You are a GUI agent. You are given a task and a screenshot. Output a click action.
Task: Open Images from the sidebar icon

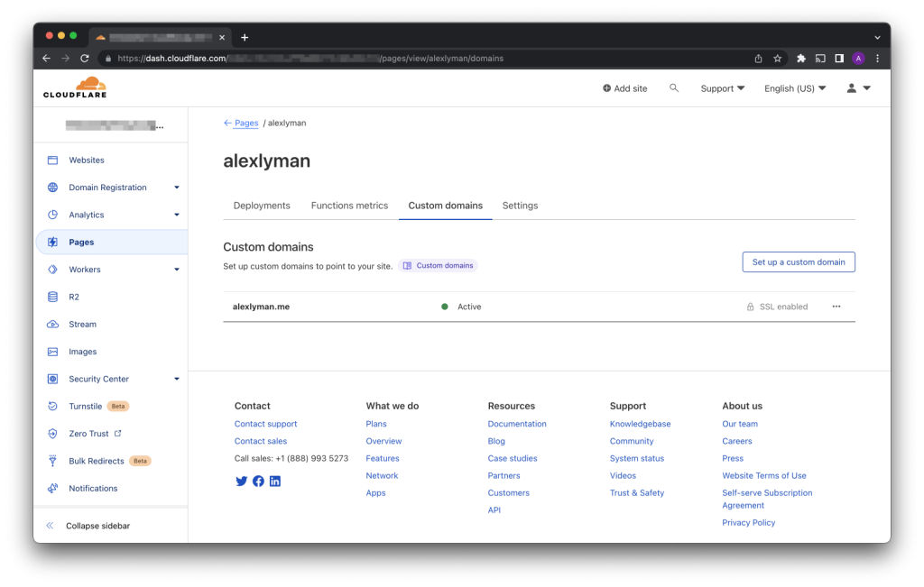click(x=52, y=352)
